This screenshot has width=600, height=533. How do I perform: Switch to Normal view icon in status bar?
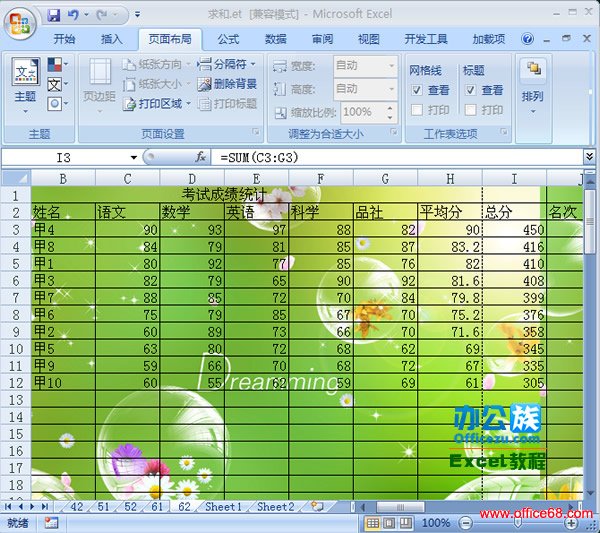[372, 523]
